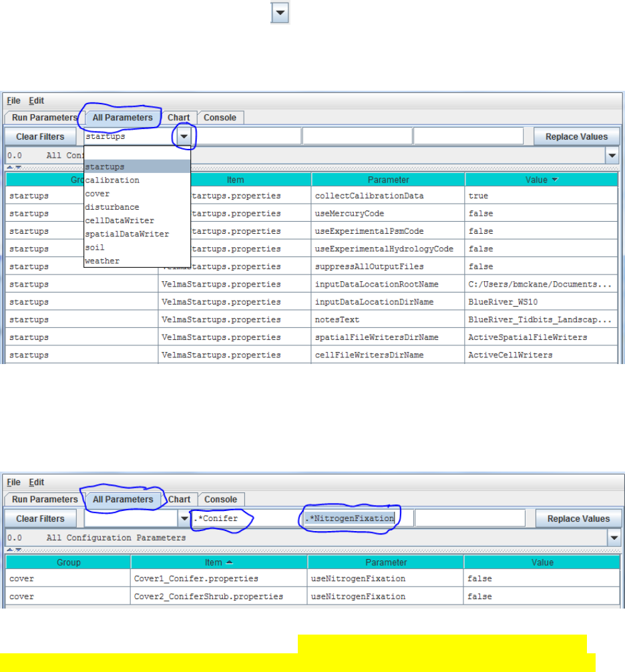Screen dimensions: 625x672
Task: Select the Cover2_ConiferShrub.properties row cell
Action: coord(219,596)
